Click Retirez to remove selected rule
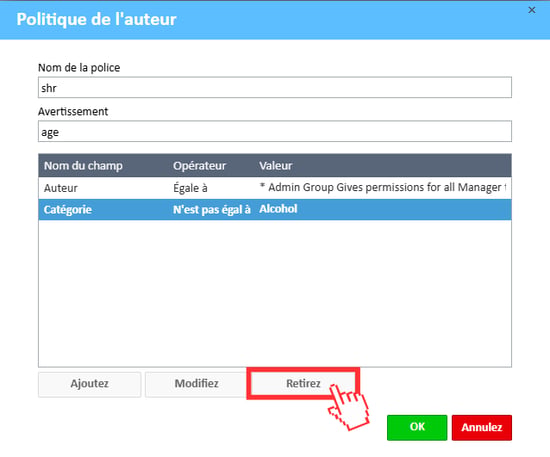Viewport: 550px width, 457px height. tap(303, 383)
